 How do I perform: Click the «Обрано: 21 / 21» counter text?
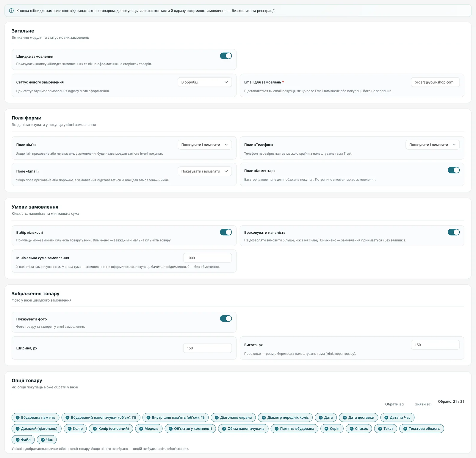tap(451, 401)
